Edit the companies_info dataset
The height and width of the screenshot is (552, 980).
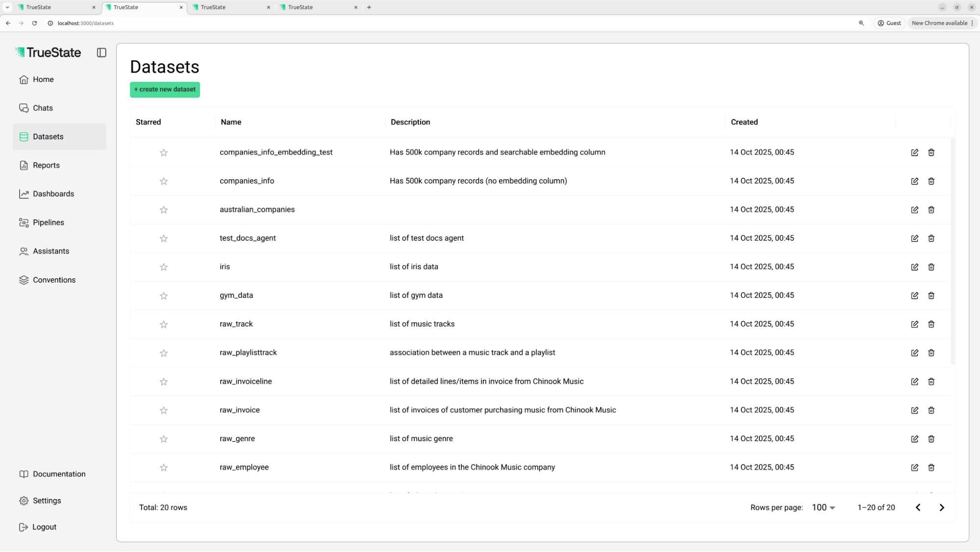(x=914, y=181)
